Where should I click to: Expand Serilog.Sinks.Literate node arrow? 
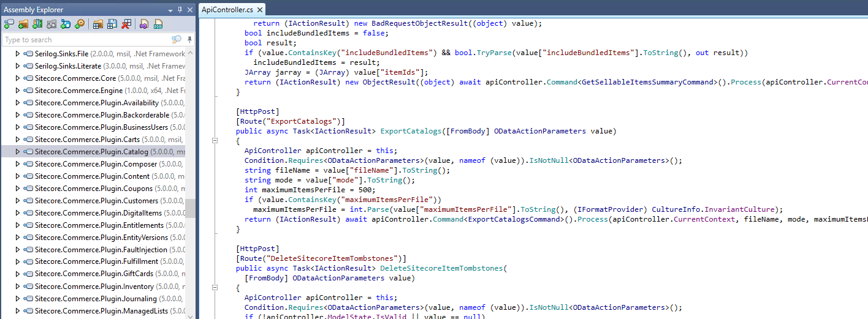(18, 66)
